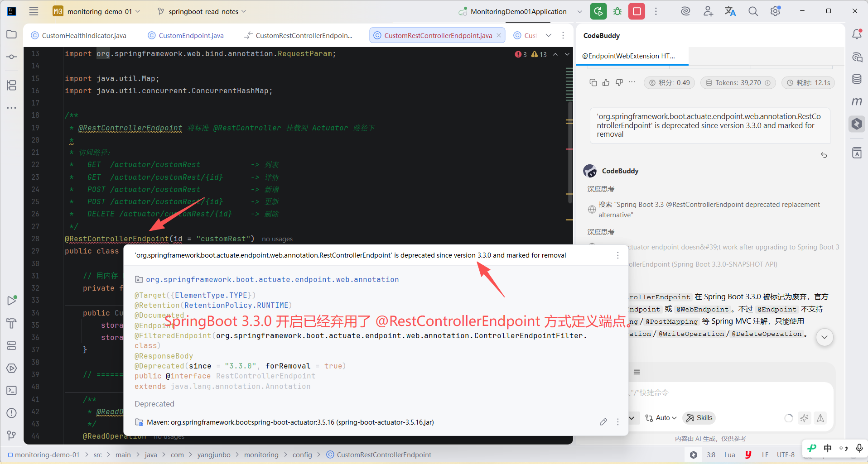Expand the monitoring-demo-01 project dropdown
The image size is (868, 464).
pyautogui.click(x=96, y=11)
